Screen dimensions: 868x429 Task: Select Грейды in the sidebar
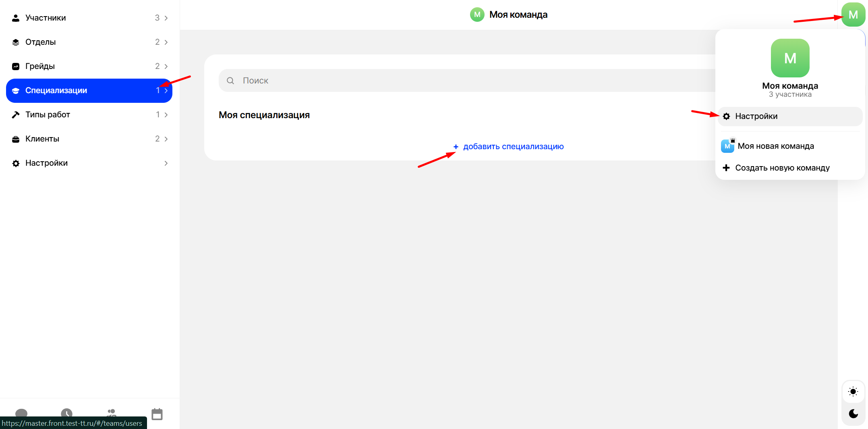(x=40, y=67)
